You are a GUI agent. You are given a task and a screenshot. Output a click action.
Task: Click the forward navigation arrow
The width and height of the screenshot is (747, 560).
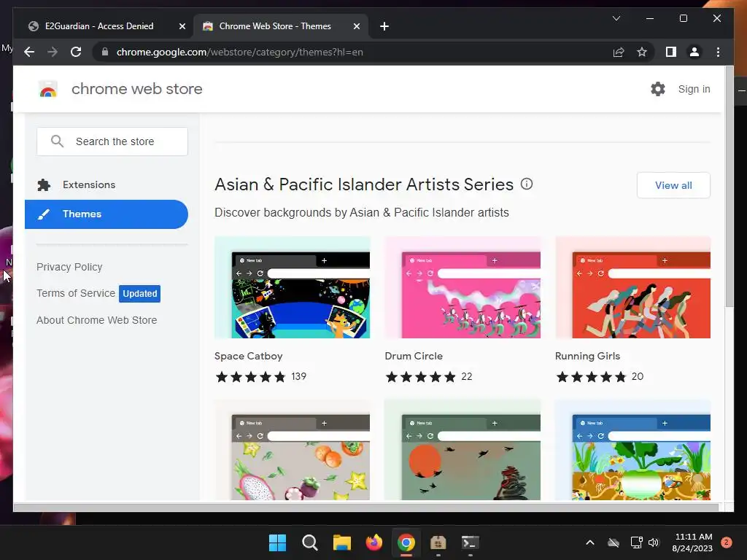click(53, 52)
